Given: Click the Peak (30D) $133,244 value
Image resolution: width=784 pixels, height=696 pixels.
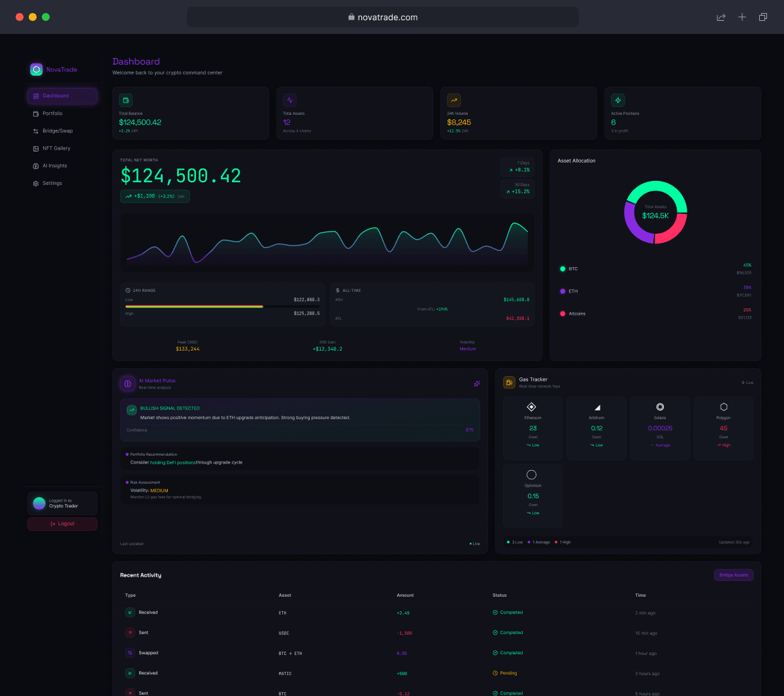Looking at the screenshot, I should tap(188, 349).
